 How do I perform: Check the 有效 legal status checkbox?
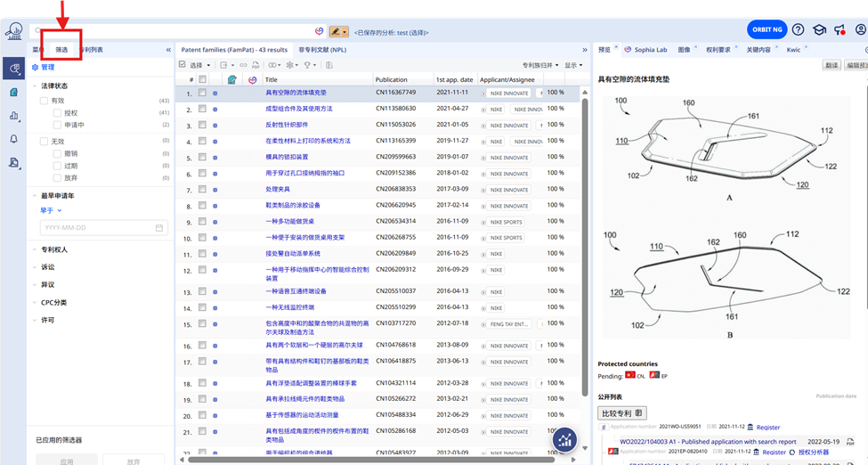pyautogui.click(x=44, y=101)
